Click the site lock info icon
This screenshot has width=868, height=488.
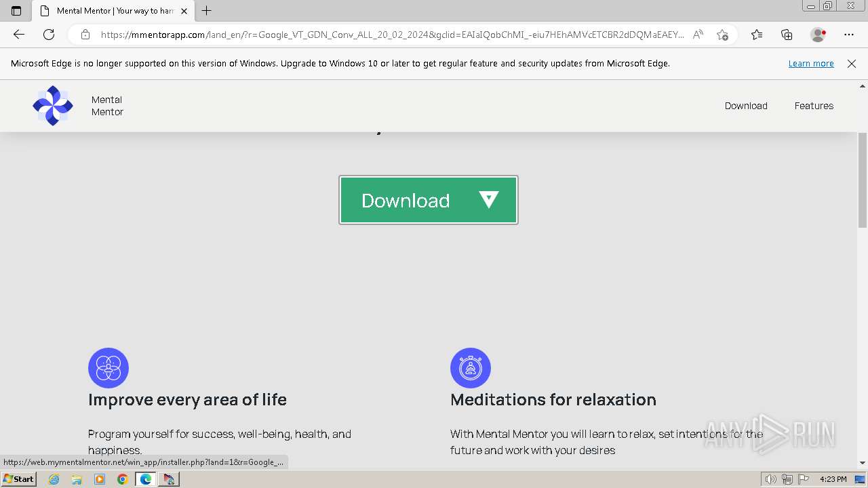point(85,35)
